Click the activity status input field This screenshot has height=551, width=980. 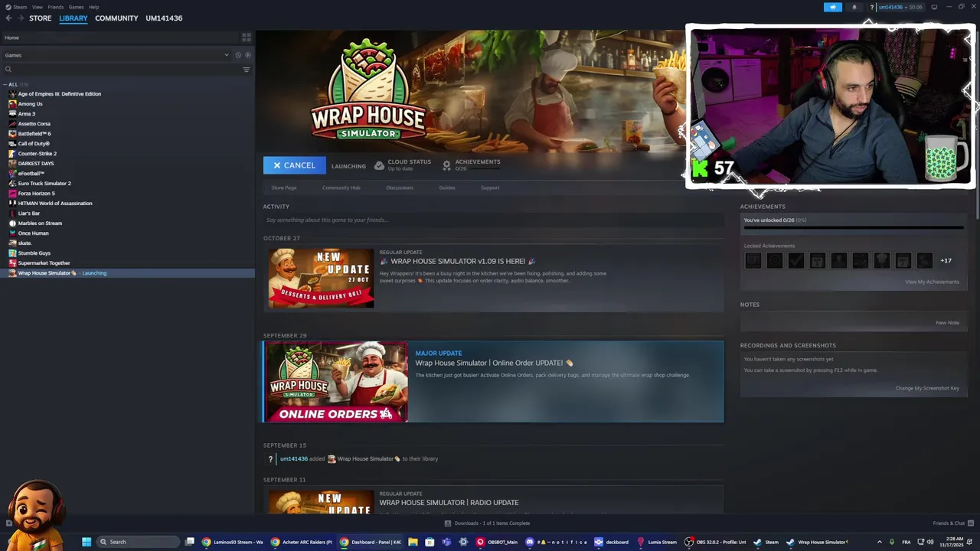coord(493,220)
